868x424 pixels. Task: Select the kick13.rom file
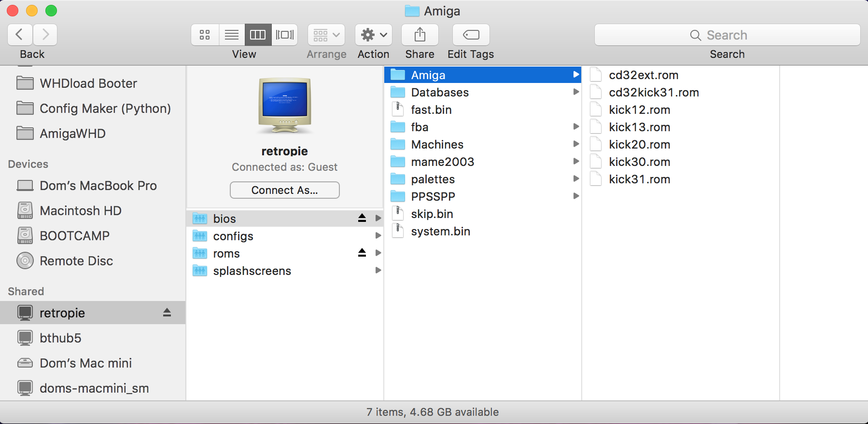tap(681, 127)
